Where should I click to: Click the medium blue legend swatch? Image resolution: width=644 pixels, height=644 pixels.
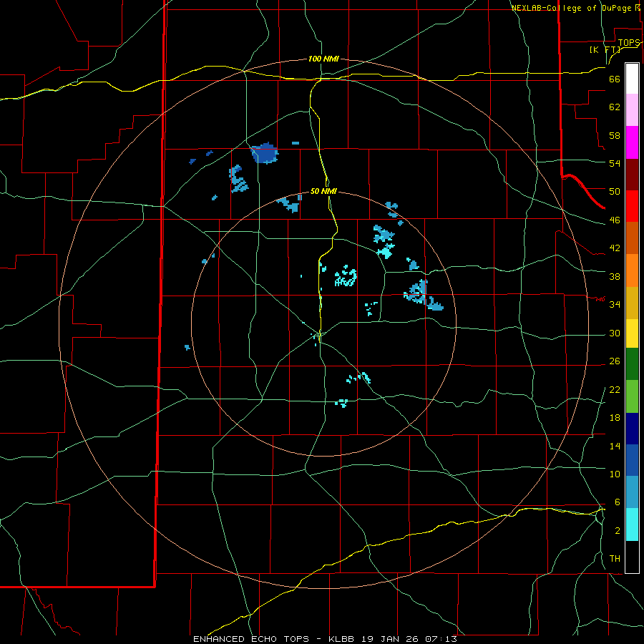pos(632,460)
